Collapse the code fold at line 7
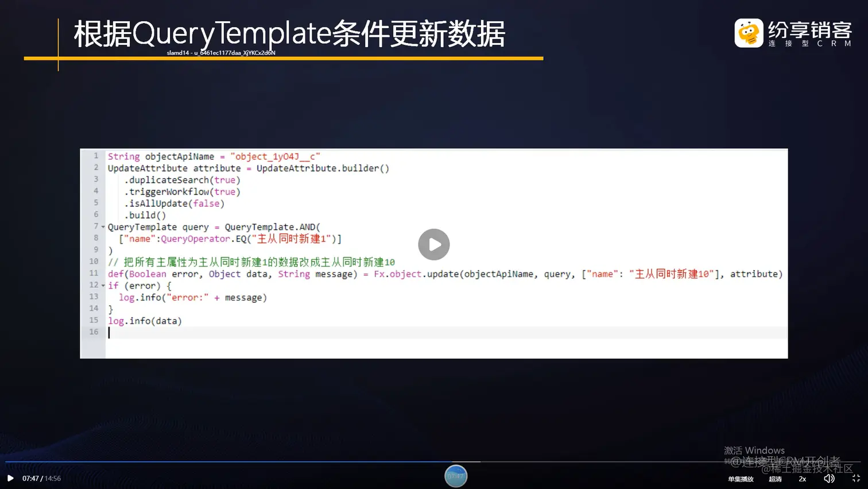 coord(103,227)
